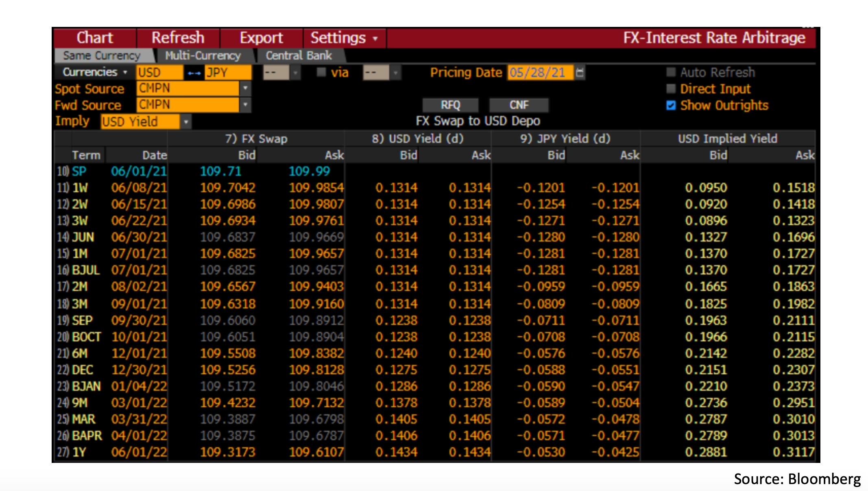Click the Export toolbar button
This screenshot has height=491, width=868.
coord(261,38)
